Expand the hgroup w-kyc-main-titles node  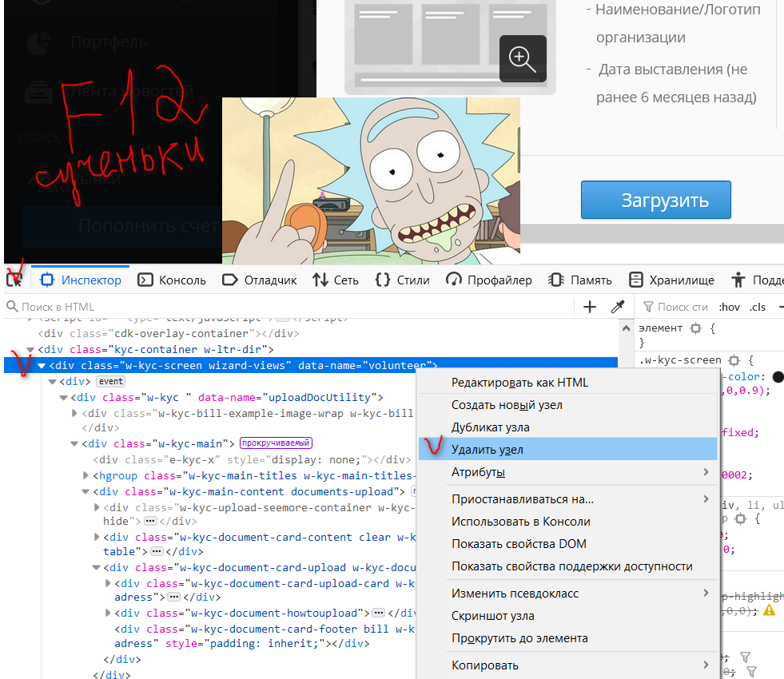tap(86, 475)
